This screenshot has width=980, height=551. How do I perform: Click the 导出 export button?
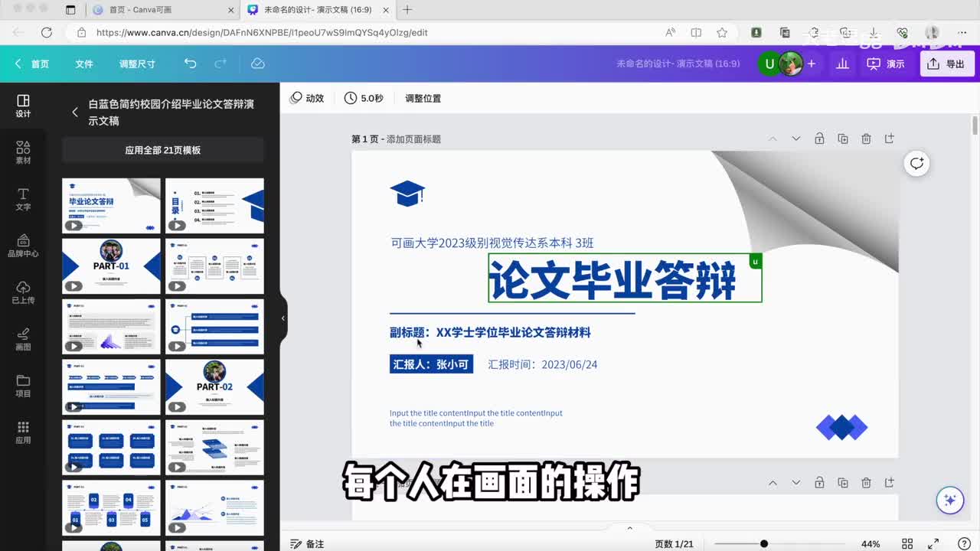click(946, 64)
